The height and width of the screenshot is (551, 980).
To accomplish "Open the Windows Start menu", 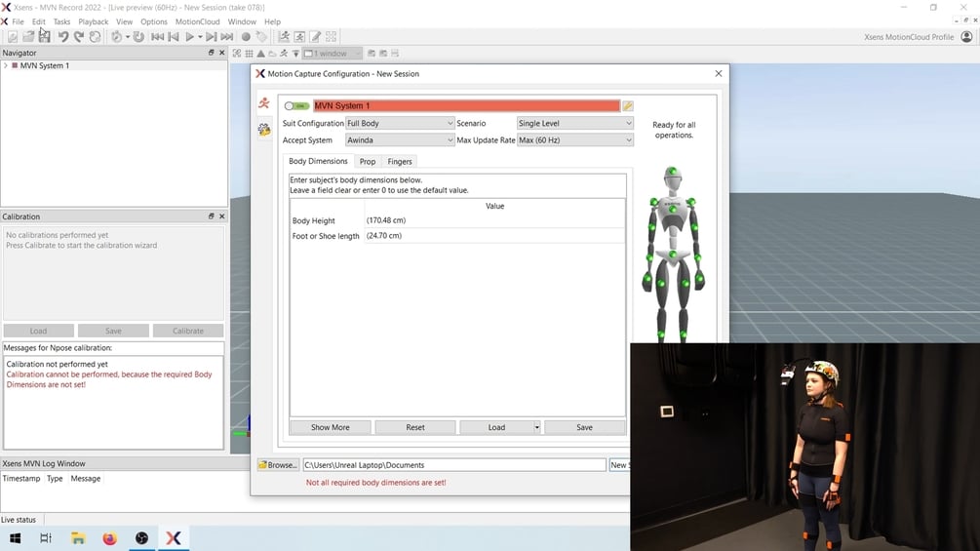I will [15, 538].
